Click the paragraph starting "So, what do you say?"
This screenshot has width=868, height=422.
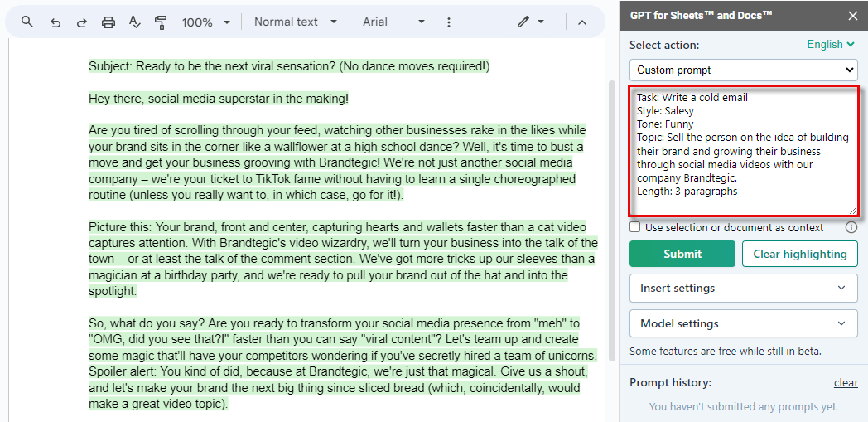click(342, 363)
